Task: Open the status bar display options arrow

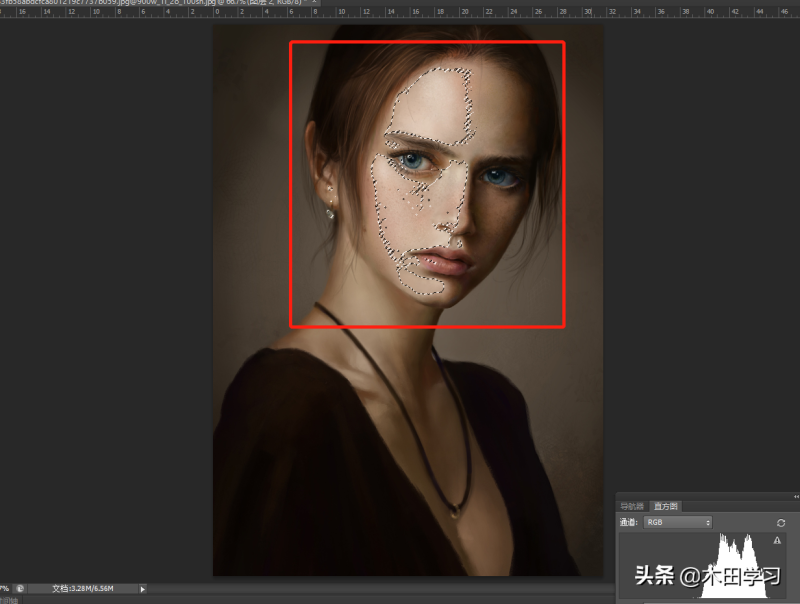Action: (x=143, y=588)
